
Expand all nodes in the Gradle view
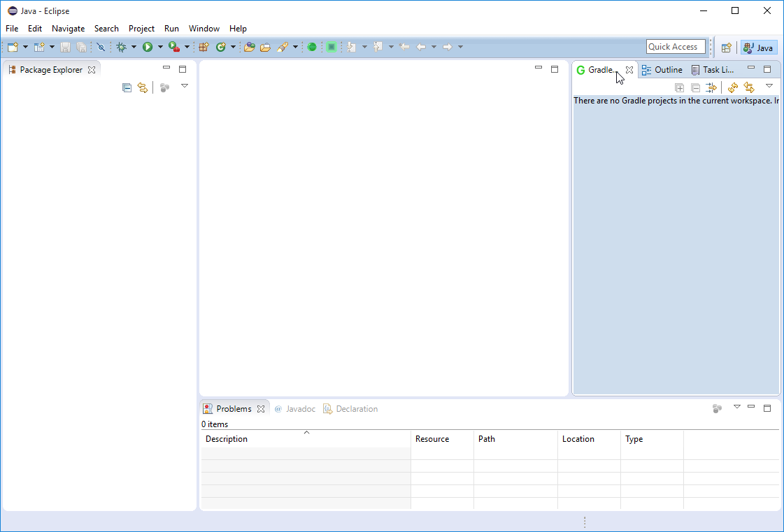679,87
